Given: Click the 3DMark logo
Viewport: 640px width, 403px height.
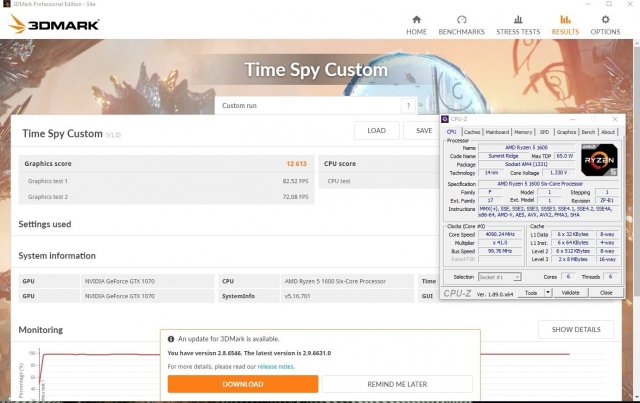Looking at the screenshot, I should 50,23.
